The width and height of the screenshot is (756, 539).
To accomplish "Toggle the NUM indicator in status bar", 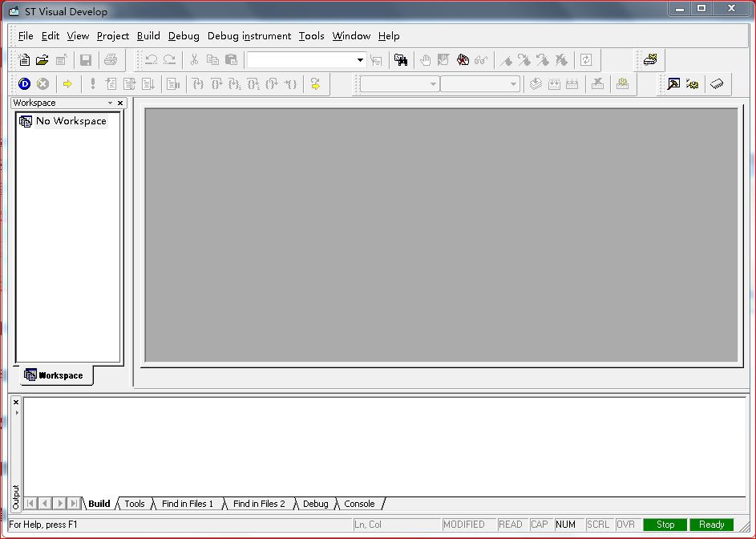I will (x=565, y=525).
